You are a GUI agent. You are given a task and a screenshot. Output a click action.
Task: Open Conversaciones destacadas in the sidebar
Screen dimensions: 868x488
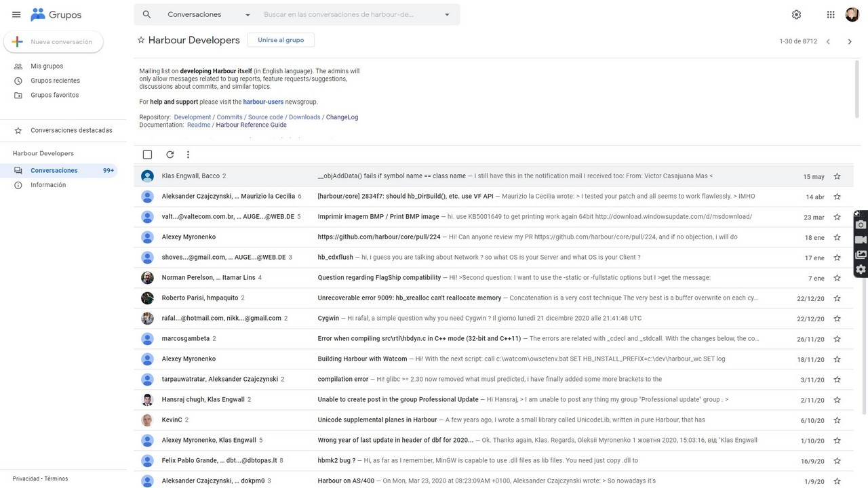pos(71,130)
